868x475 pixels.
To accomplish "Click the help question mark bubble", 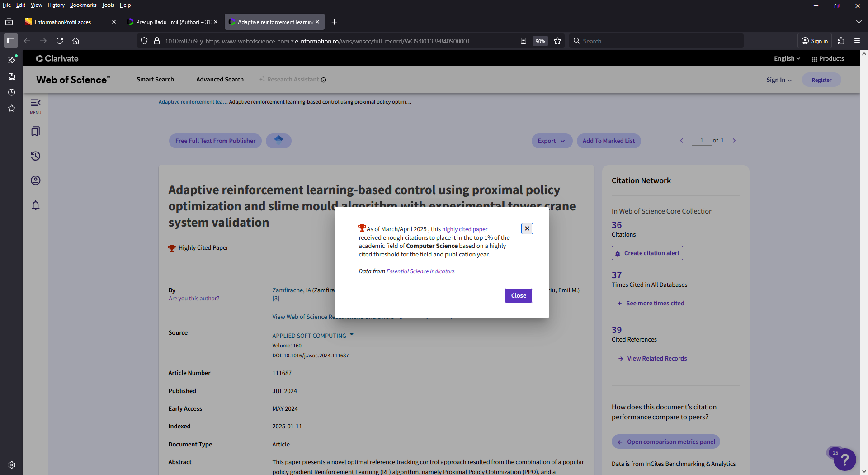I will (844, 460).
